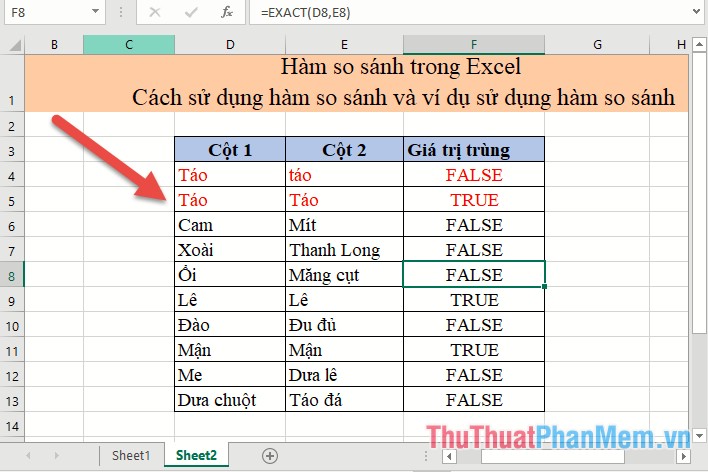Click cell 'Thanh Long'
The image size is (708, 472).
coord(345,250)
